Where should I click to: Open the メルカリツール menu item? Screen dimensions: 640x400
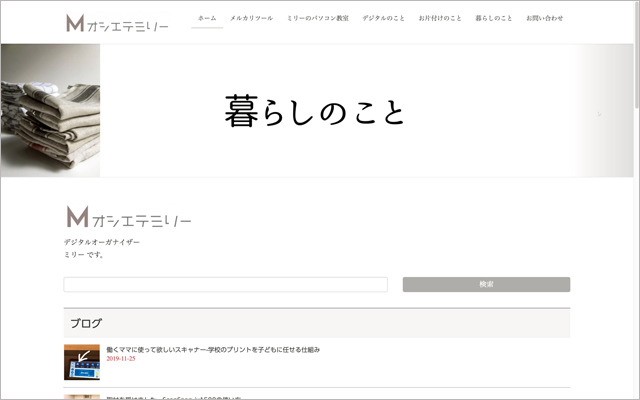click(251, 18)
